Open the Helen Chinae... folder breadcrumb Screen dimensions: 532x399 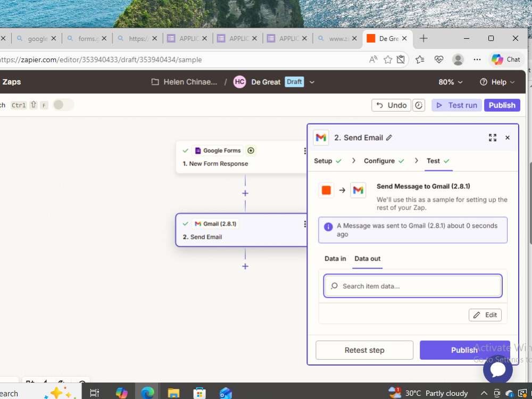coord(184,82)
